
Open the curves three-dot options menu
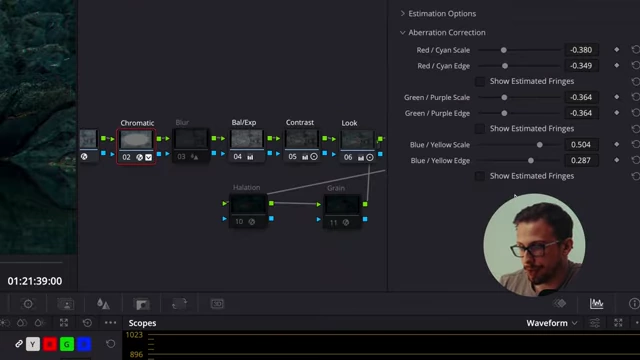coord(110,323)
